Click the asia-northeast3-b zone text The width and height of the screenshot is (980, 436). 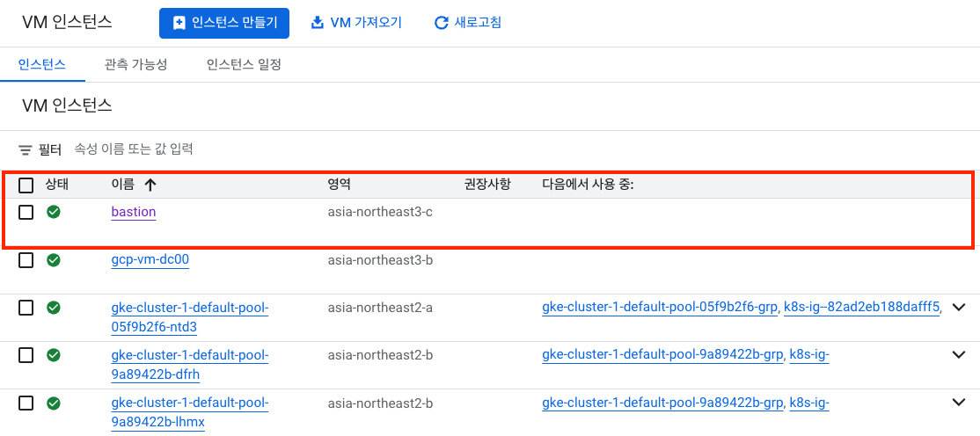click(x=380, y=260)
